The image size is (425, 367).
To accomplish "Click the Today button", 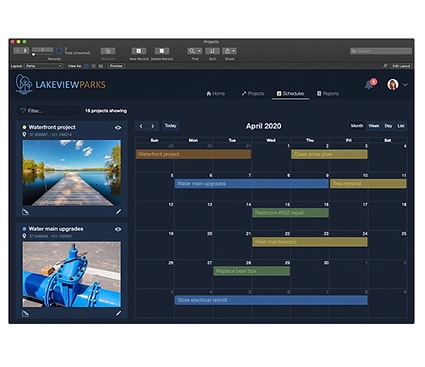I will click(171, 126).
